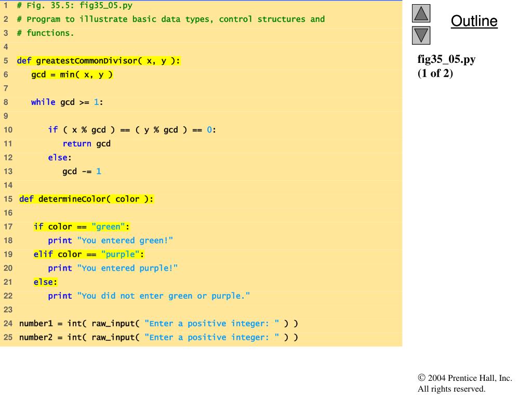Click the "if ( x % gcd )" condition line
This screenshot has height=399, width=532.
(x=132, y=130)
